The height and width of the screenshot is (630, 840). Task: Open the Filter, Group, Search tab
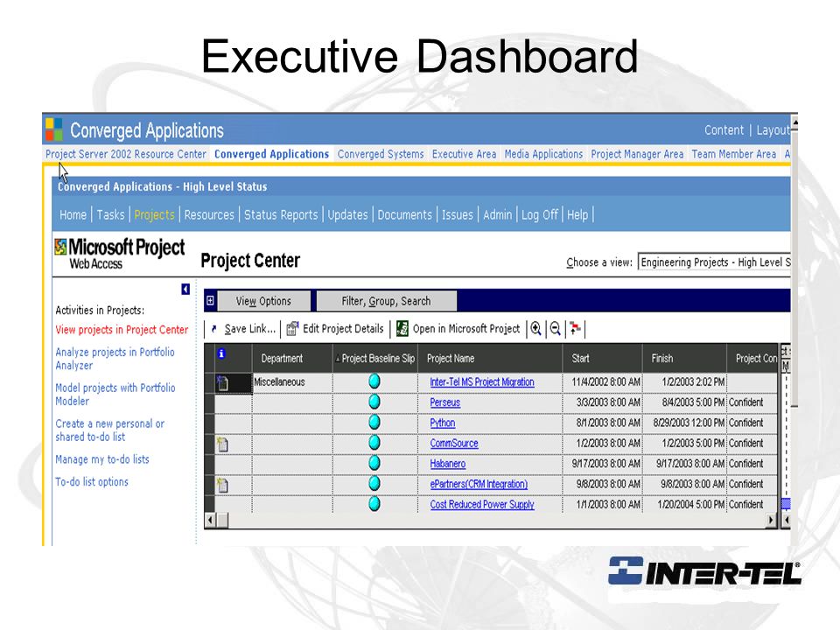pyautogui.click(x=386, y=301)
